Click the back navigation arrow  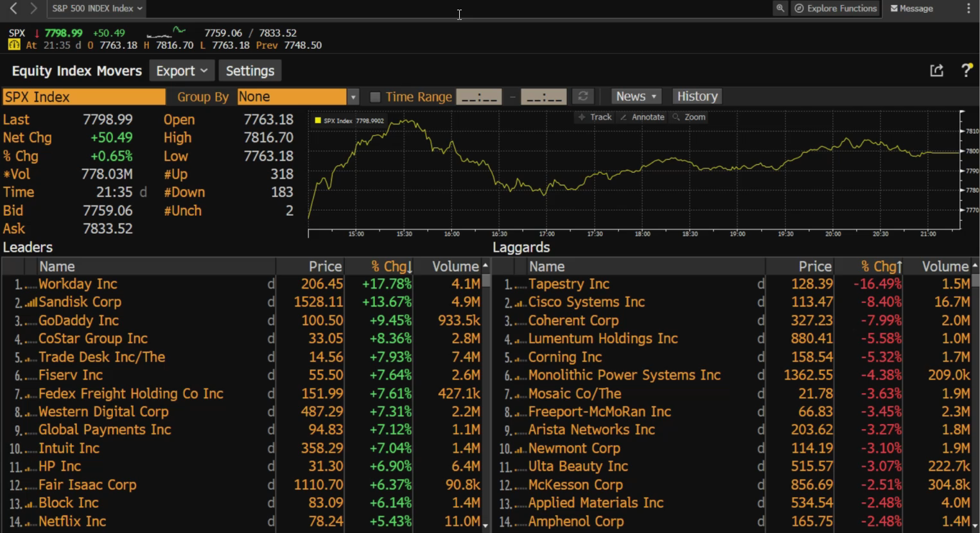click(13, 8)
